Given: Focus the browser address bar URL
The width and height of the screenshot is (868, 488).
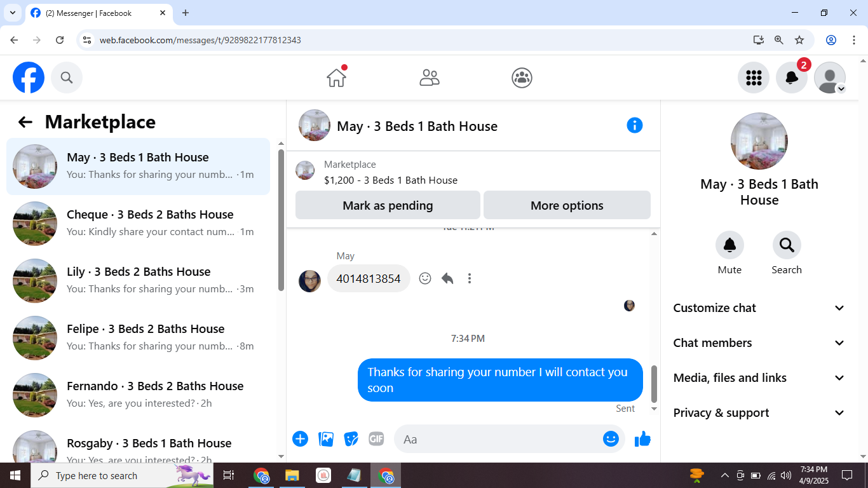Looking at the screenshot, I should pos(200,40).
